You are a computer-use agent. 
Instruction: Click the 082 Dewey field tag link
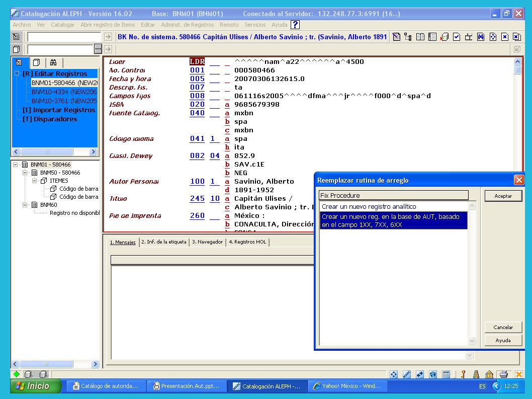[197, 155]
